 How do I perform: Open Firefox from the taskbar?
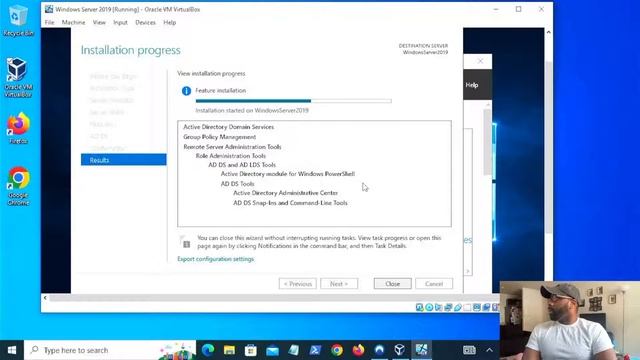[358, 350]
